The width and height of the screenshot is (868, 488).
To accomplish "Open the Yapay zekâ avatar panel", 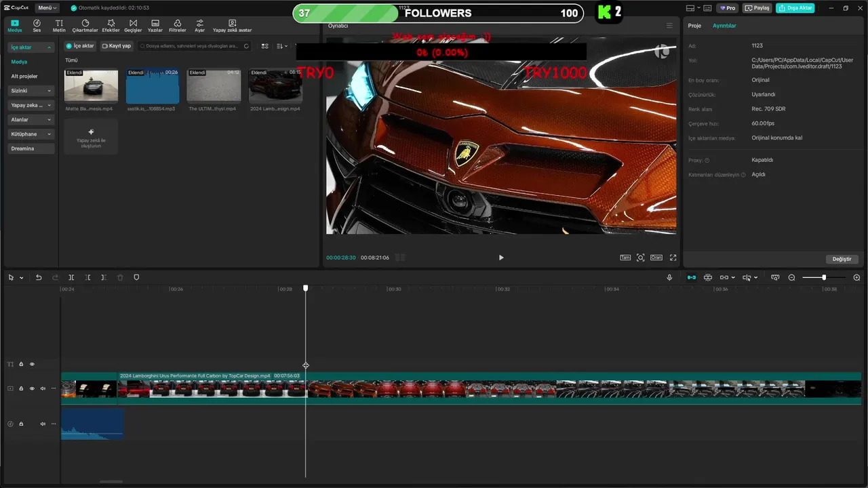I will coord(232,26).
